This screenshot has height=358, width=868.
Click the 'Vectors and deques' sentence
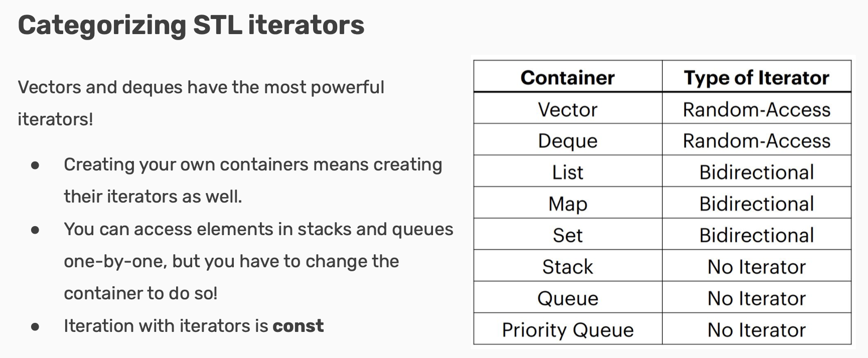pyautogui.click(x=201, y=88)
